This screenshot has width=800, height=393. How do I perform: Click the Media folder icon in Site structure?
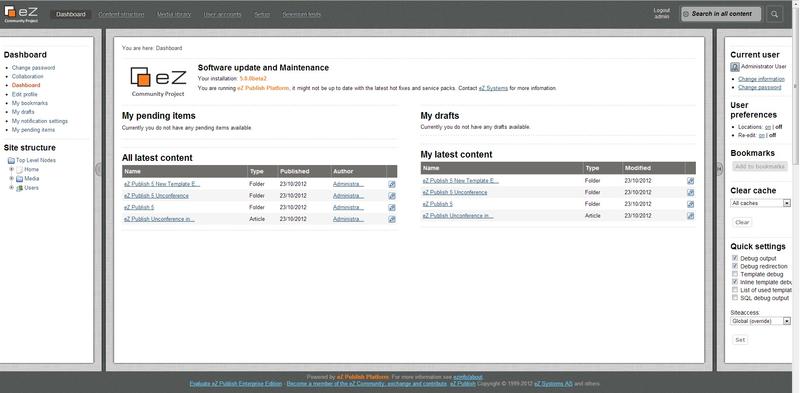click(x=19, y=179)
